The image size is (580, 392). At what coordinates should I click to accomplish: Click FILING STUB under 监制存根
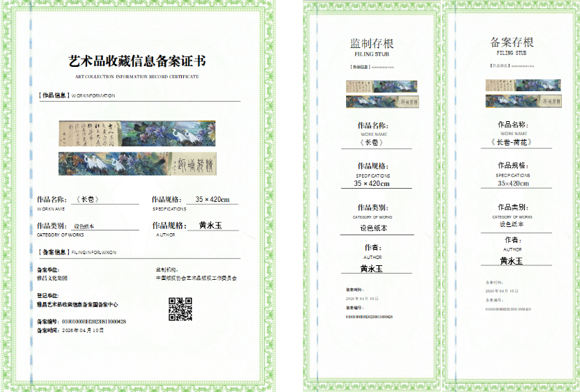pyautogui.click(x=372, y=54)
